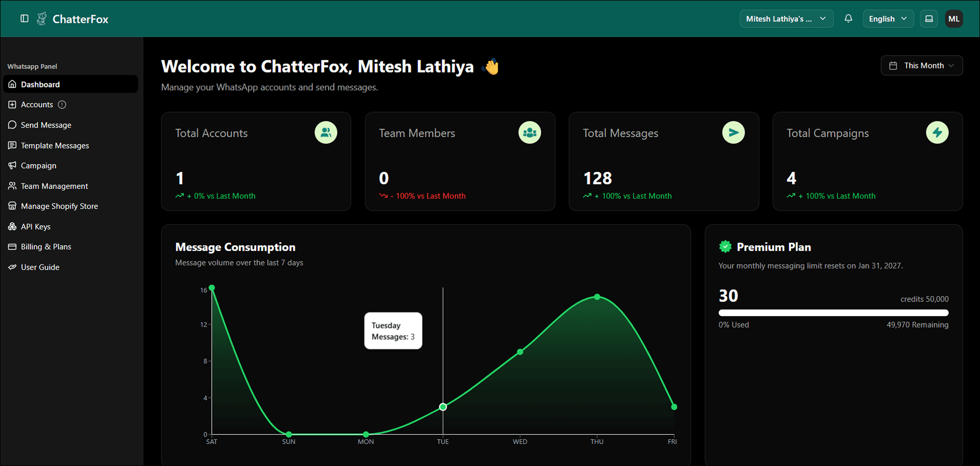Open the notifications bell
The image size is (980, 466).
click(848, 19)
